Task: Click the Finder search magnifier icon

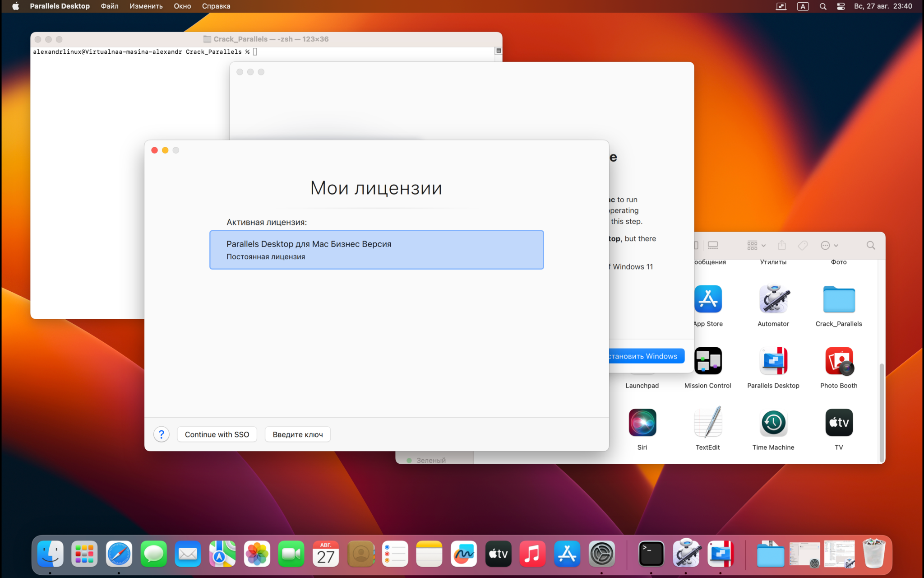Action: [871, 245]
